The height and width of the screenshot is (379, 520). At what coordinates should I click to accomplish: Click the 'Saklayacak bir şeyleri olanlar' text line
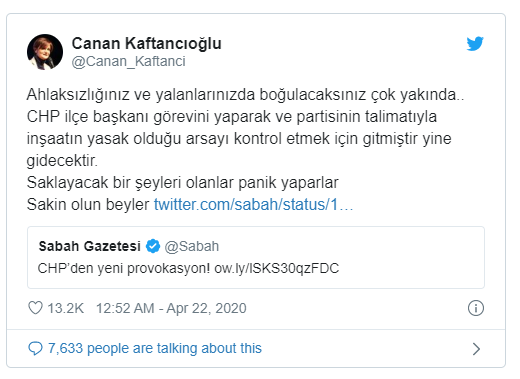point(183,183)
